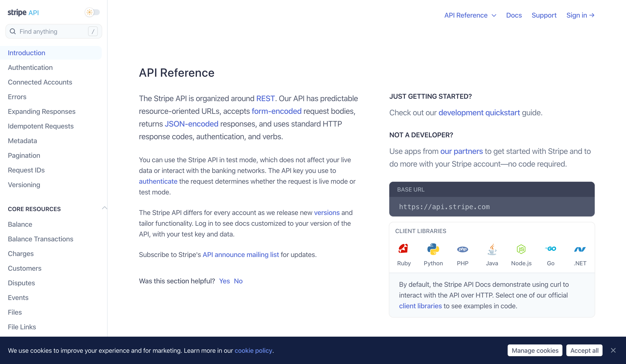
Task: Answer No to section helpful question
Action: click(x=238, y=281)
